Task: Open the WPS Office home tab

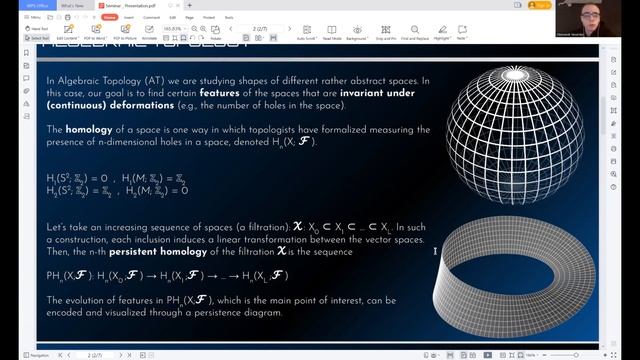Action: 38,5
